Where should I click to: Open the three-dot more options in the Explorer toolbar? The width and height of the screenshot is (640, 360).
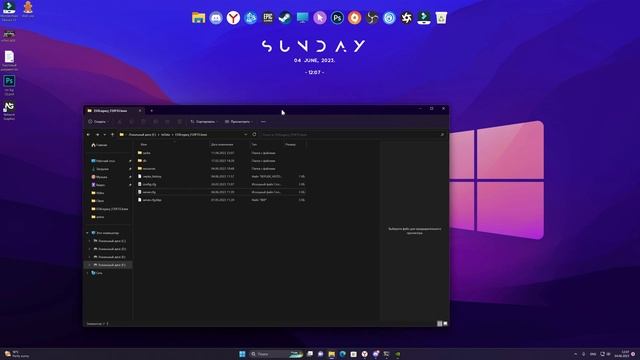263,122
